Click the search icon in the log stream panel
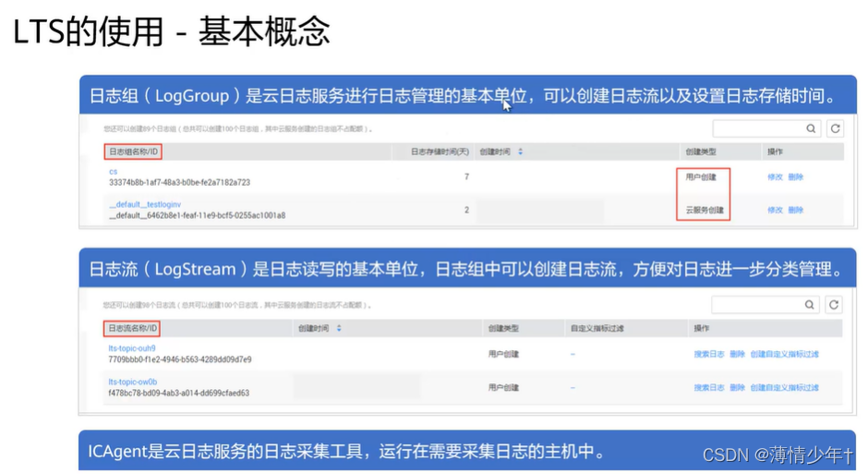 click(x=809, y=305)
